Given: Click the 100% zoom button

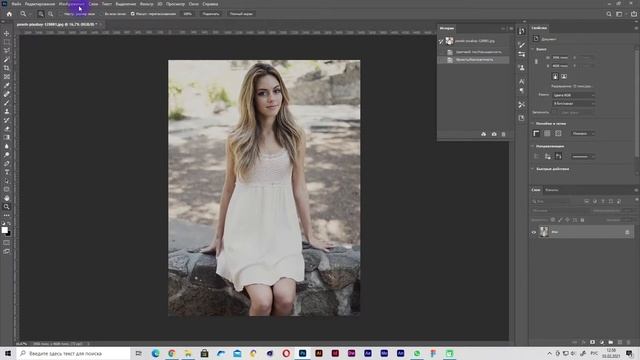Looking at the screenshot, I should 187,14.
